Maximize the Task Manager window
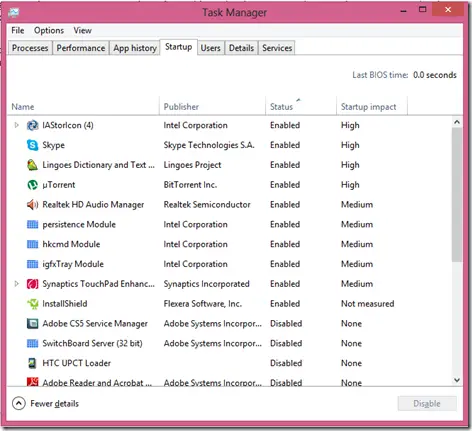 point(422,10)
